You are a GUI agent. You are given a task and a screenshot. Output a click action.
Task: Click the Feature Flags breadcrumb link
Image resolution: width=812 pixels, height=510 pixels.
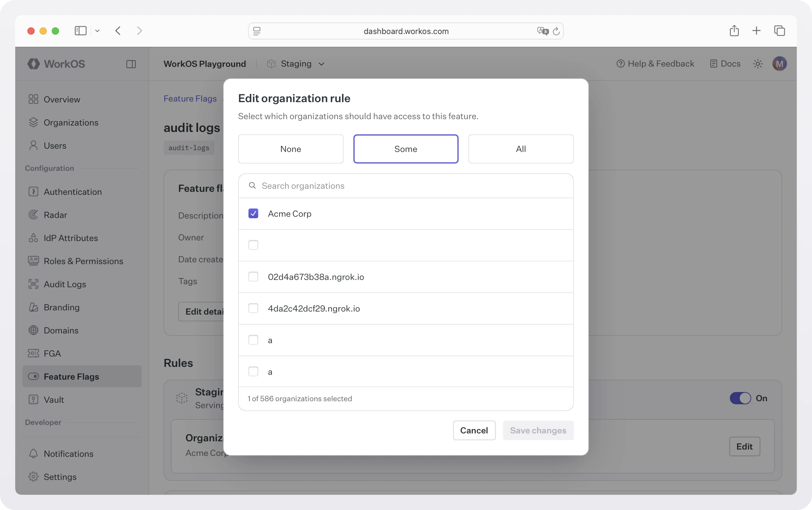click(x=190, y=98)
